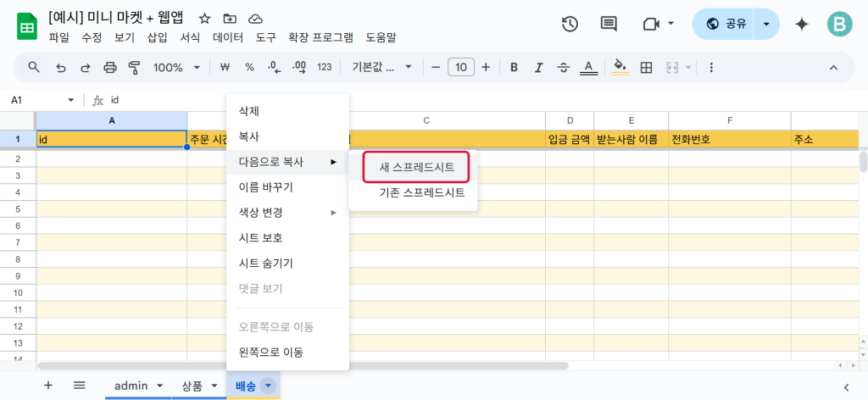Image resolution: width=868 pixels, height=400 pixels.
Task: Toggle italic text formatting
Action: point(538,67)
